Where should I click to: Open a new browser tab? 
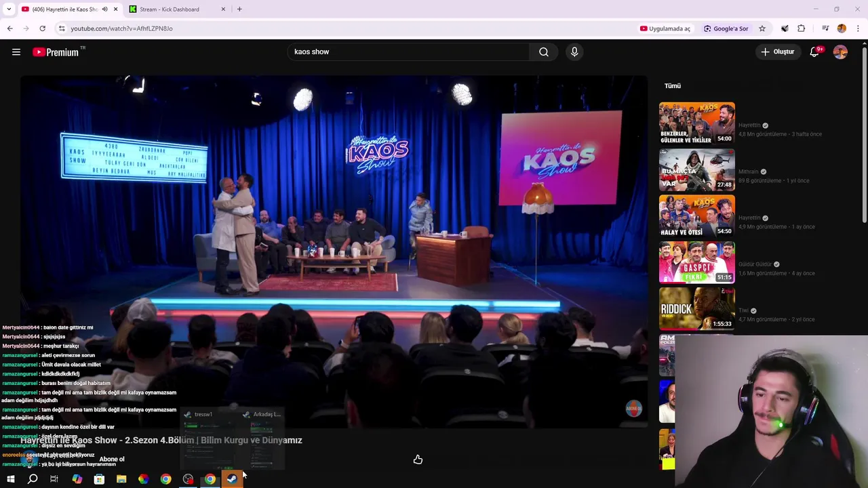(239, 9)
